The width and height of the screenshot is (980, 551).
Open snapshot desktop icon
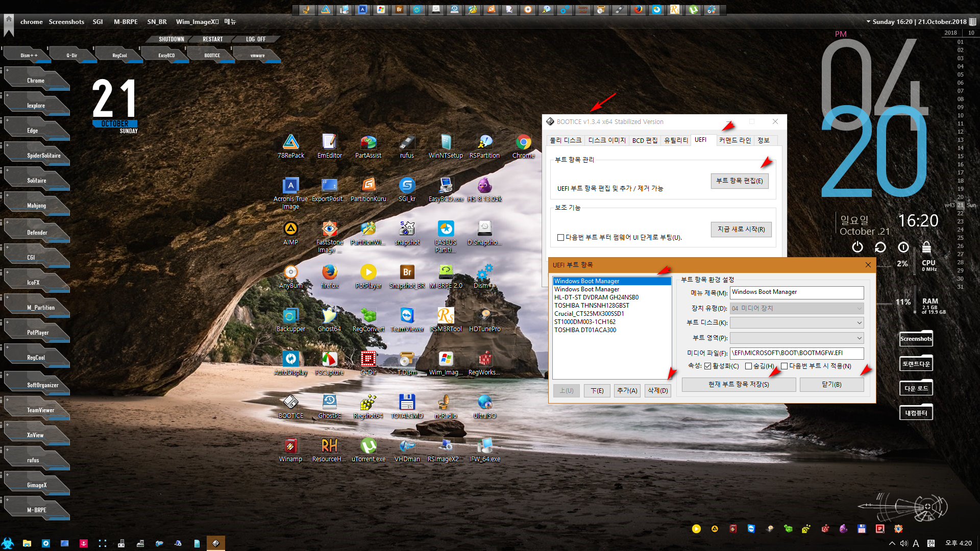(407, 233)
